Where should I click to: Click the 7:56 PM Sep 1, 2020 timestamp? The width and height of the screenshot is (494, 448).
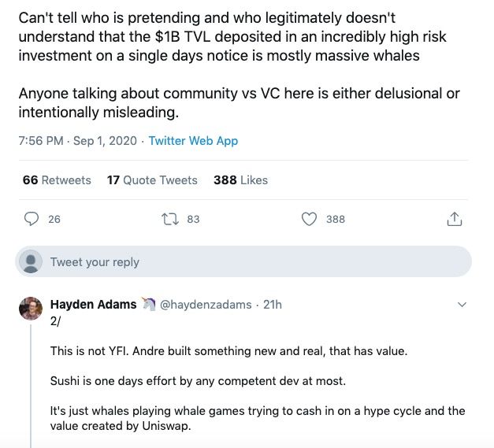77,141
